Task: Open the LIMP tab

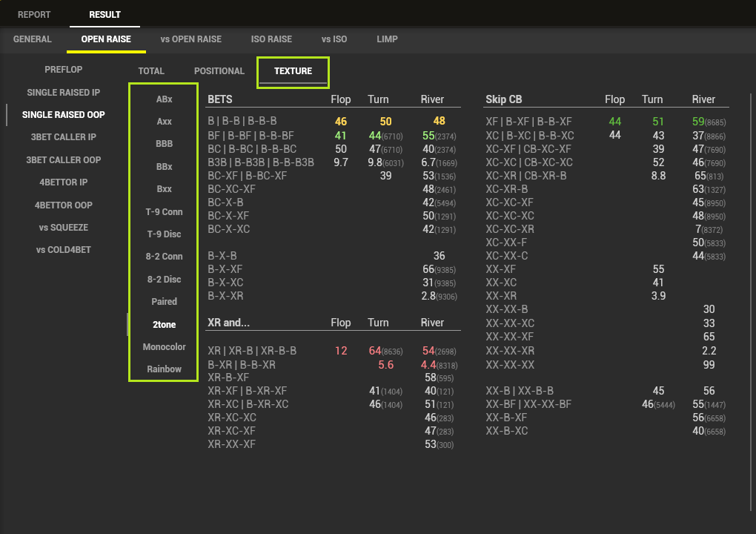Action: (x=387, y=39)
